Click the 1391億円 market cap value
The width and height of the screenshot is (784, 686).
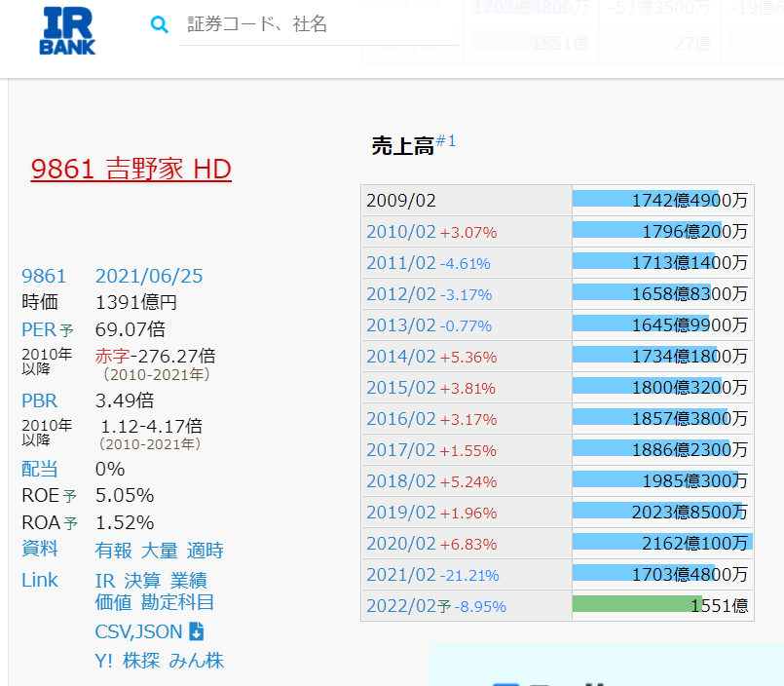point(136,302)
